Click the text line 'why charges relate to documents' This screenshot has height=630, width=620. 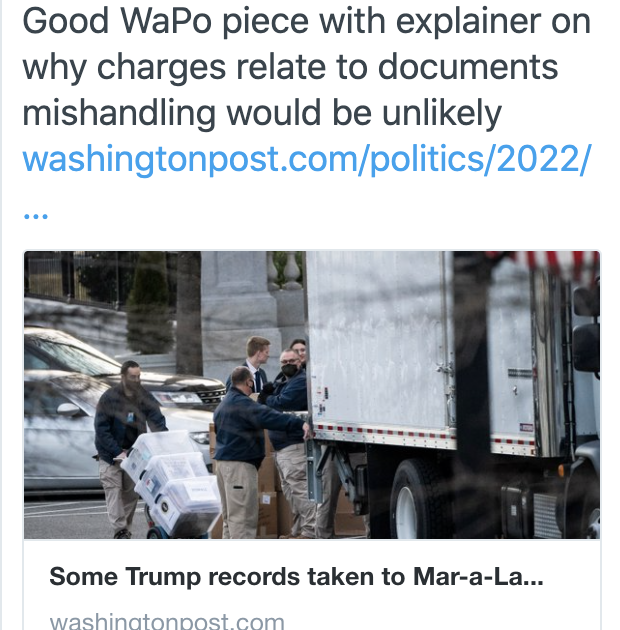[290, 67]
